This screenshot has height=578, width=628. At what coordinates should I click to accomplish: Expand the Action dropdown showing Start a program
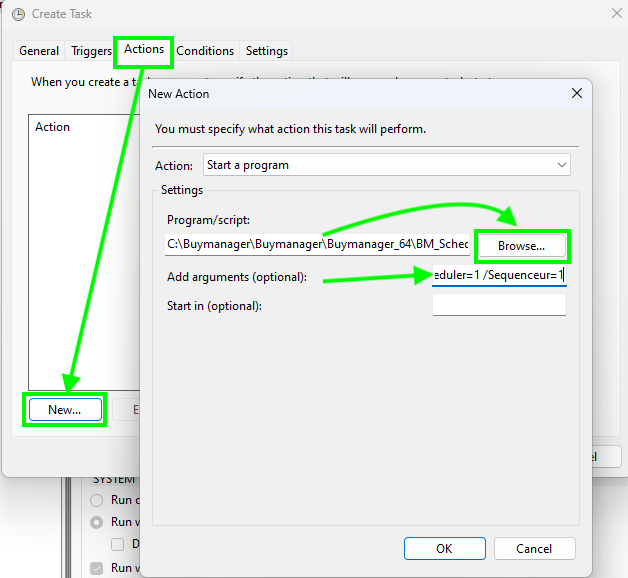click(386, 165)
